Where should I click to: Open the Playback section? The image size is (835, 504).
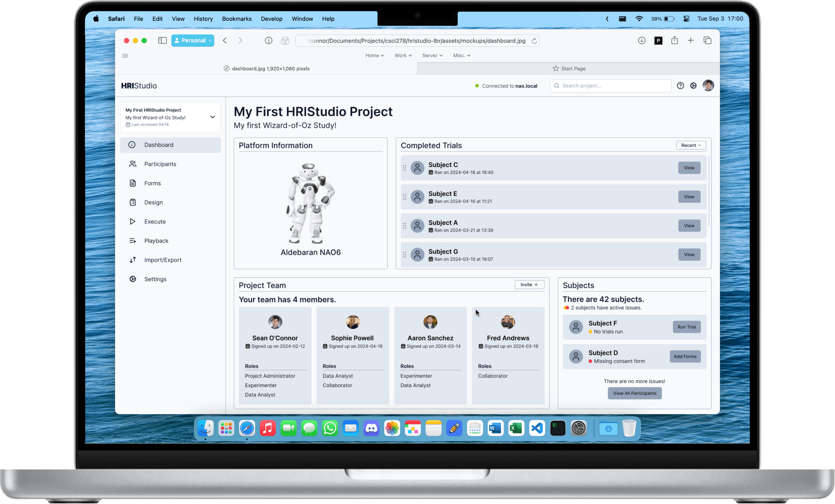click(x=156, y=240)
